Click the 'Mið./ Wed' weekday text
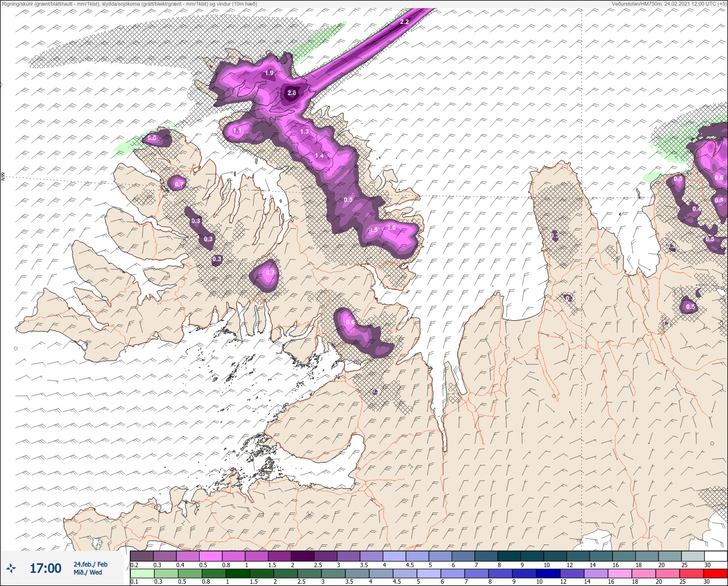 pyautogui.click(x=88, y=572)
